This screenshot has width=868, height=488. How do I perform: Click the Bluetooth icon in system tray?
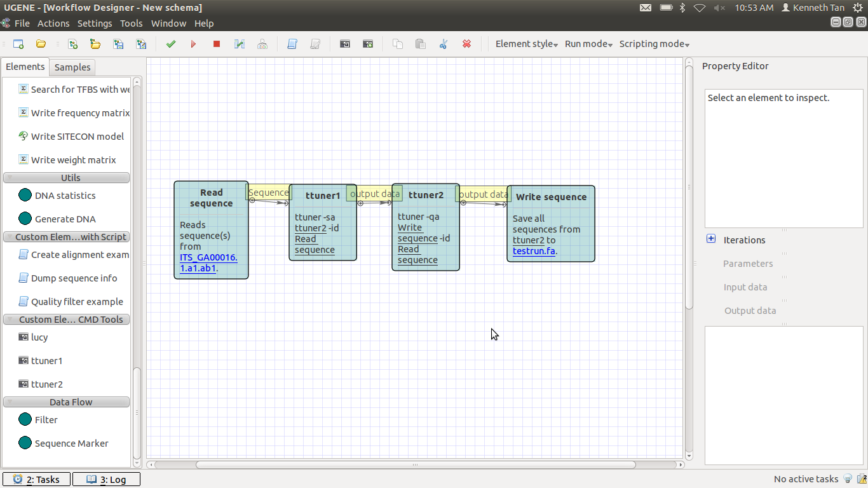pos(683,8)
